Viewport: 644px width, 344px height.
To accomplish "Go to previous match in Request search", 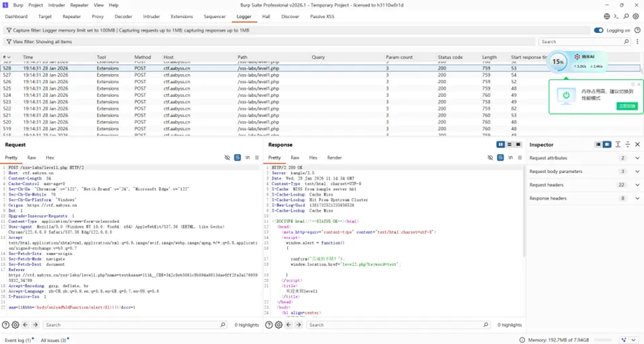I will coord(26,324).
